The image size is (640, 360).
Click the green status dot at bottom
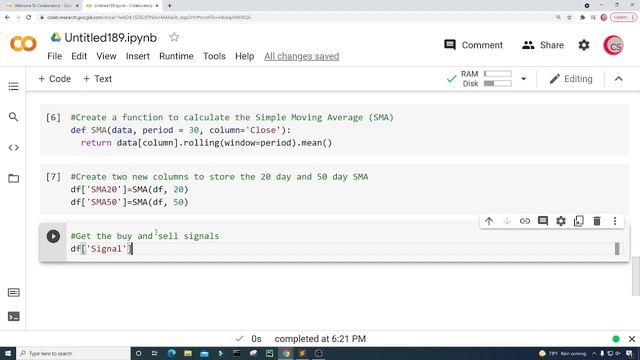click(x=616, y=339)
